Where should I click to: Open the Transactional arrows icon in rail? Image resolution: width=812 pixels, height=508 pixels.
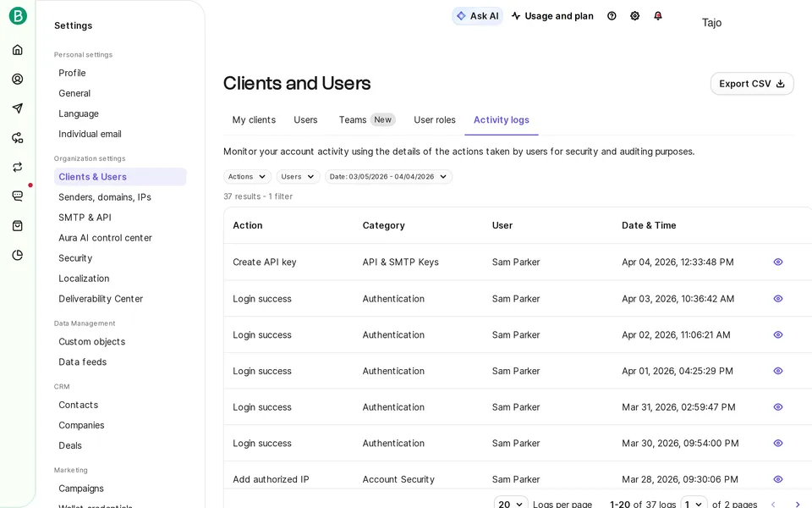tap(18, 167)
